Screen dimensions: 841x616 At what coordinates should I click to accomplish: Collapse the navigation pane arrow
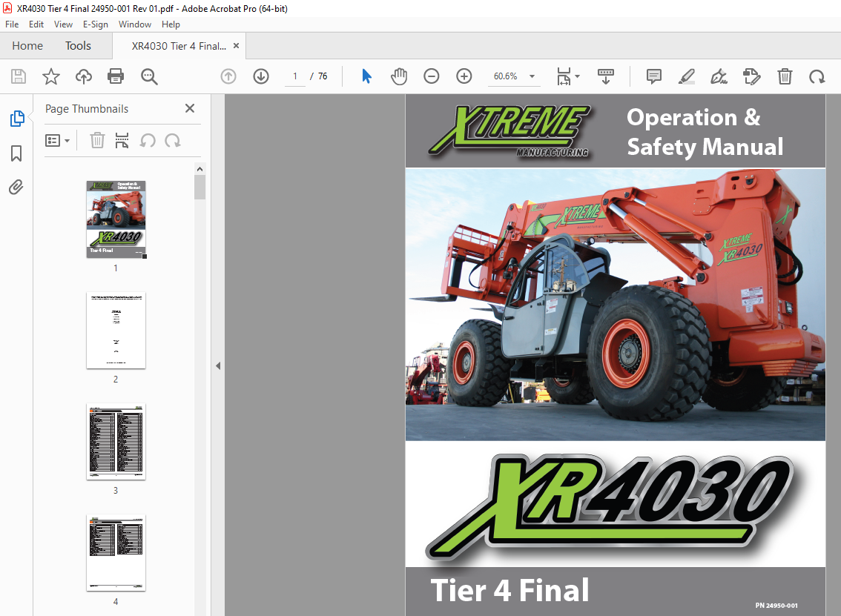pos(218,365)
